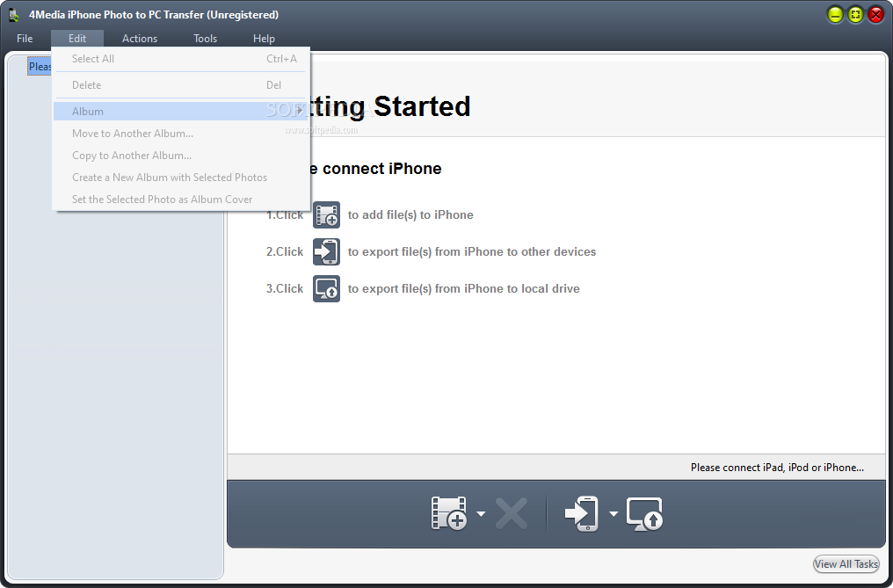Click the View All Tasks button
Image resolution: width=893 pixels, height=588 pixels.
click(846, 564)
